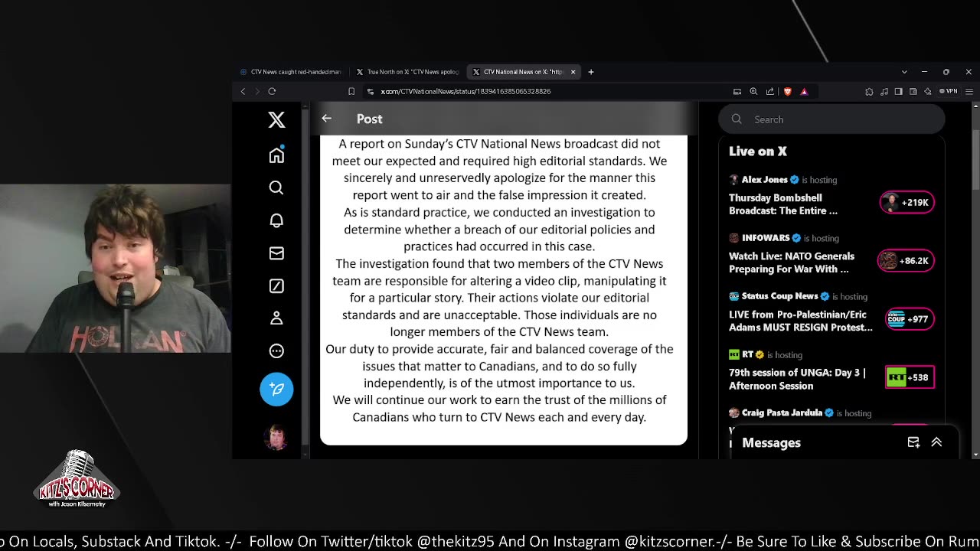Join Alex Jones live broadcast +219K
This screenshot has width=980, height=551.
906,203
